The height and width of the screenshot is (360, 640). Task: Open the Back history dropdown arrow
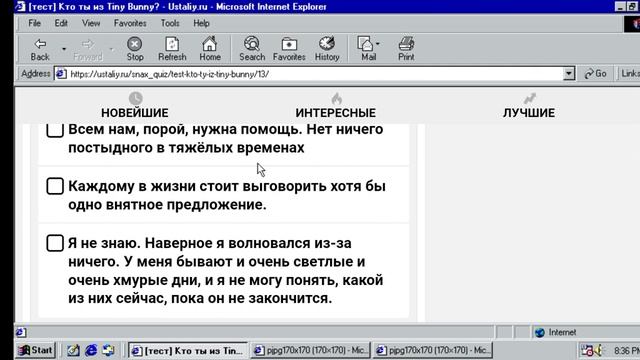point(64,49)
